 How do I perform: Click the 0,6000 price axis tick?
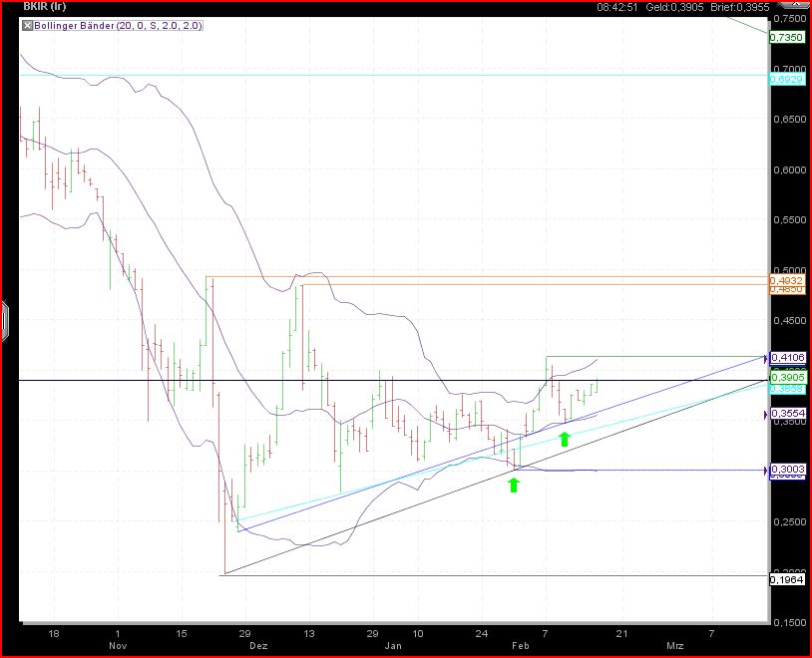click(789, 169)
